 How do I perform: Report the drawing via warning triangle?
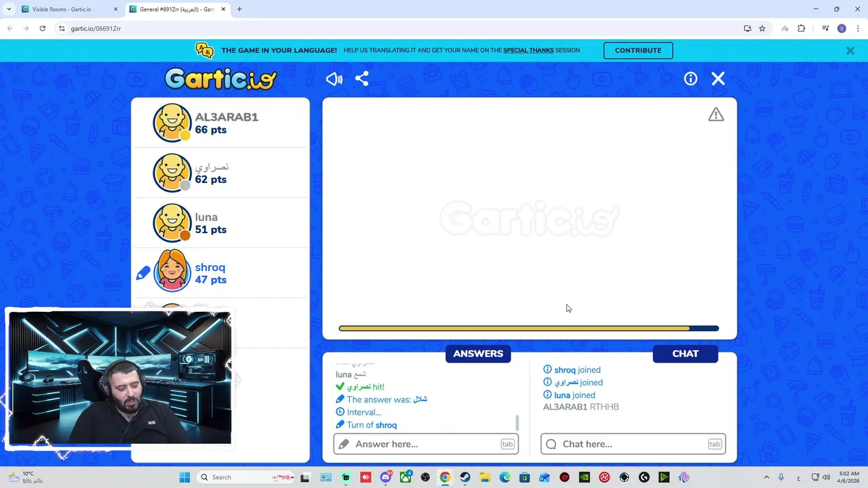coord(716,115)
